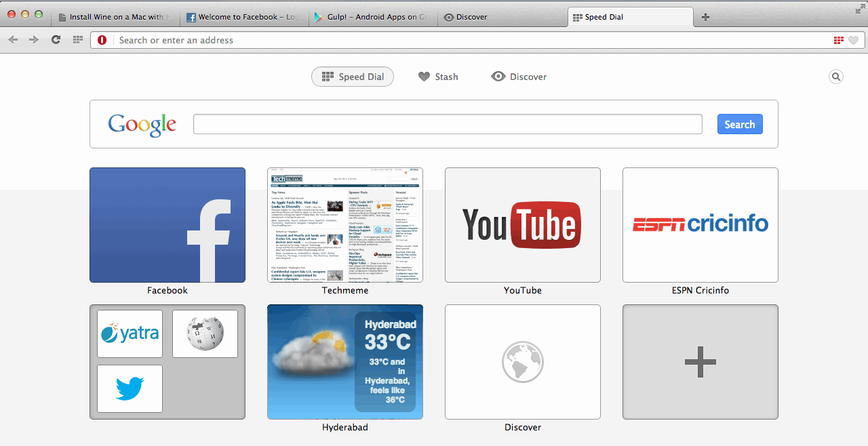Click the Google search input field
Image resolution: width=868 pixels, height=446 pixels.
click(x=448, y=125)
